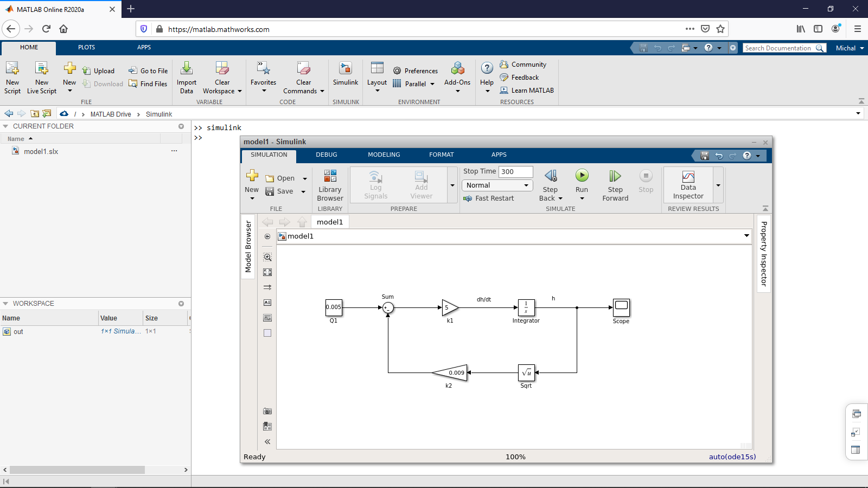Open Michal account dropdown
The image size is (868, 488).
pyautogui.click(x=850, y=48)
